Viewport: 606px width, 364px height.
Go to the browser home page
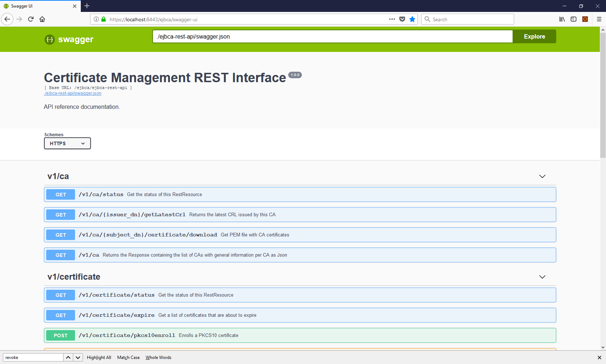pos(42,19)
